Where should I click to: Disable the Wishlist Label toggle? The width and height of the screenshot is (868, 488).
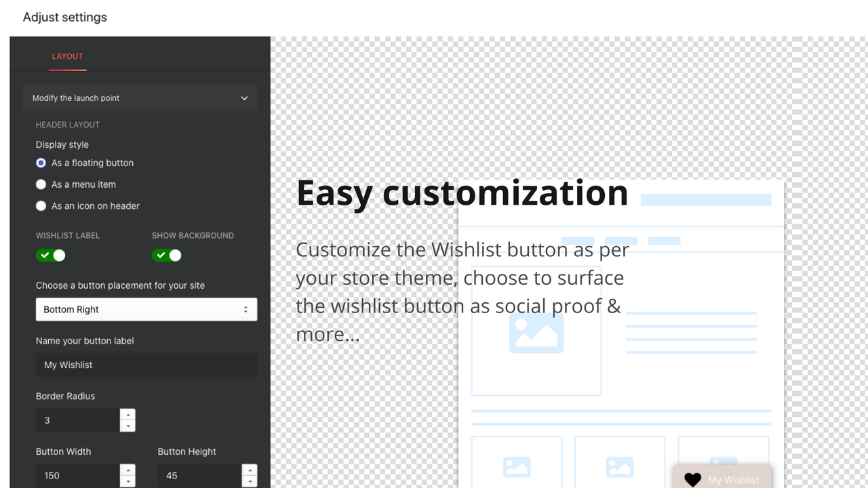[51, 256]
